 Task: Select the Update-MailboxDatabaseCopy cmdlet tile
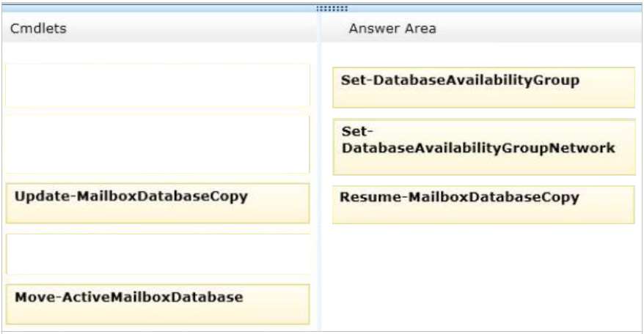pos(158,204)
